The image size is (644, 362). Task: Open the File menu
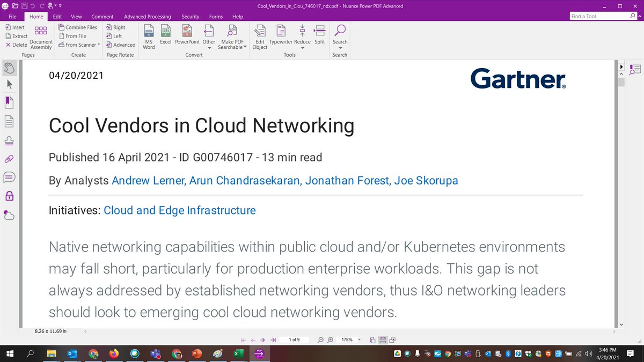click(x=13, y=17)
